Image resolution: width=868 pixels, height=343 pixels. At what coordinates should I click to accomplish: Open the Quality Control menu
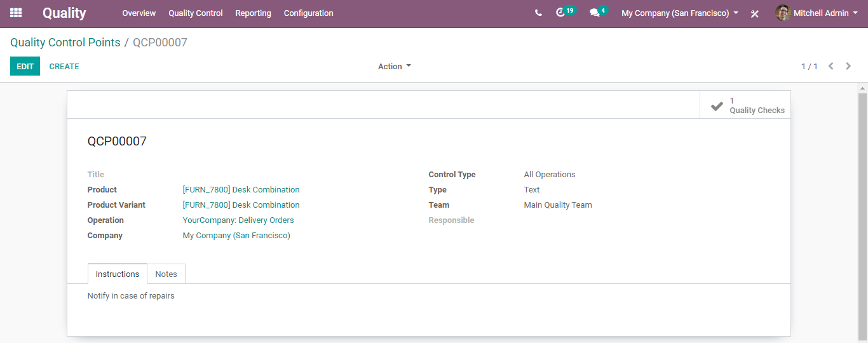tap(196, 13)
